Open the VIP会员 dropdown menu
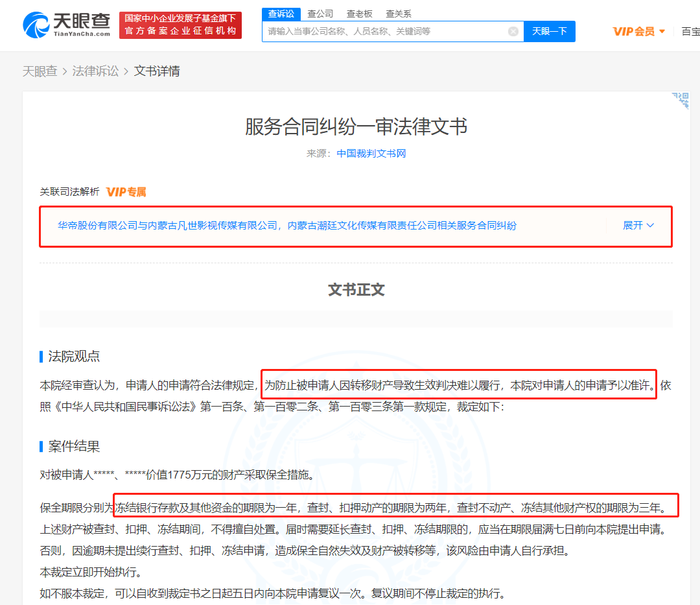Viewport: 700px width, 605px height. (x=639, y=31)
